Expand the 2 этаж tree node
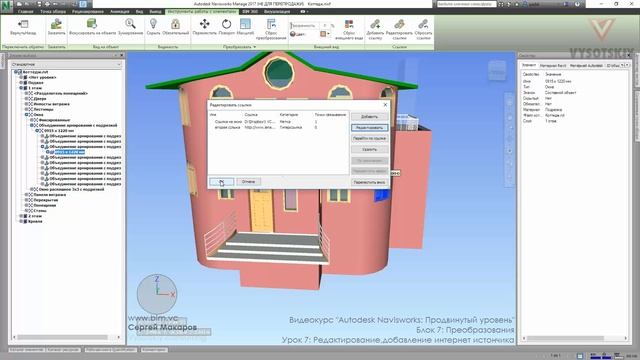The width and height of the screenshot is (640, 360). click(21, 216)
